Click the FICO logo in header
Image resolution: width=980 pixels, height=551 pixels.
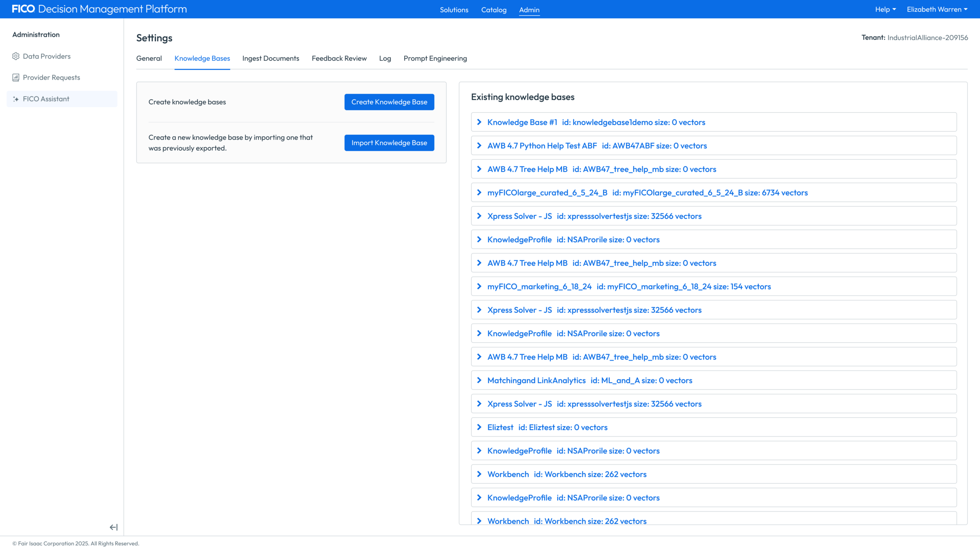click(x=23, y=9)
